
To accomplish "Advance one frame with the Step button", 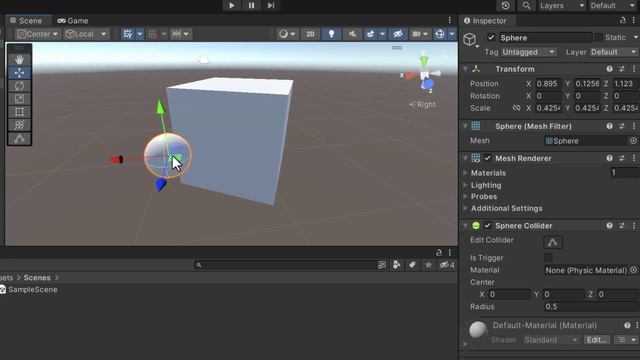I will click(271, 5).
